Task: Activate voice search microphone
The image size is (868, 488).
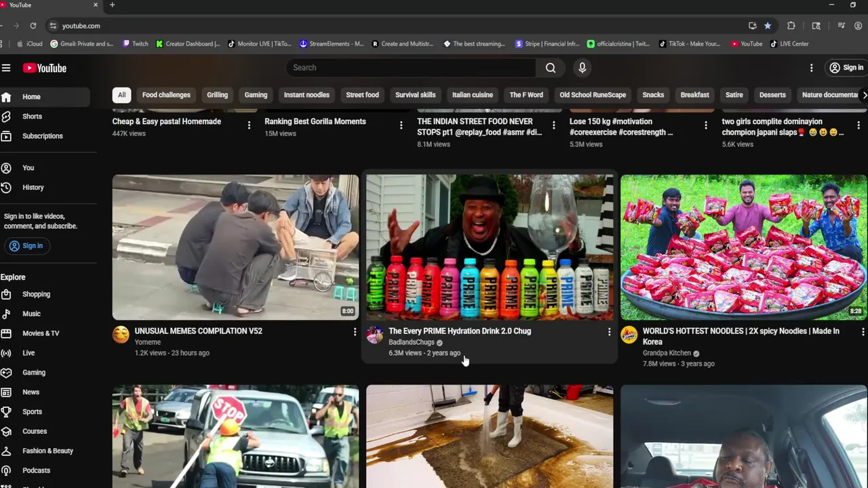Action: click(x=582, y=68)
